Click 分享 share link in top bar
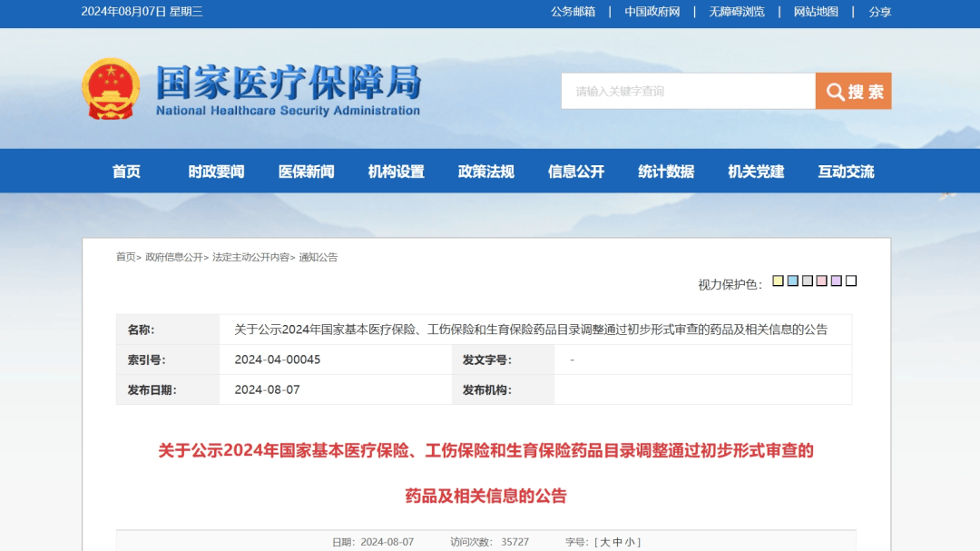The height and width of the screenshot is (551, 980). coord(879,12)
